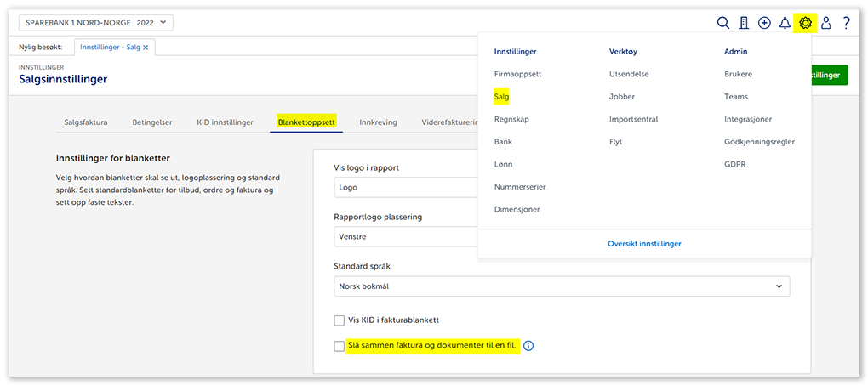Open the search magnifier icon
The image size is (868, 385).
click(723, 23)
